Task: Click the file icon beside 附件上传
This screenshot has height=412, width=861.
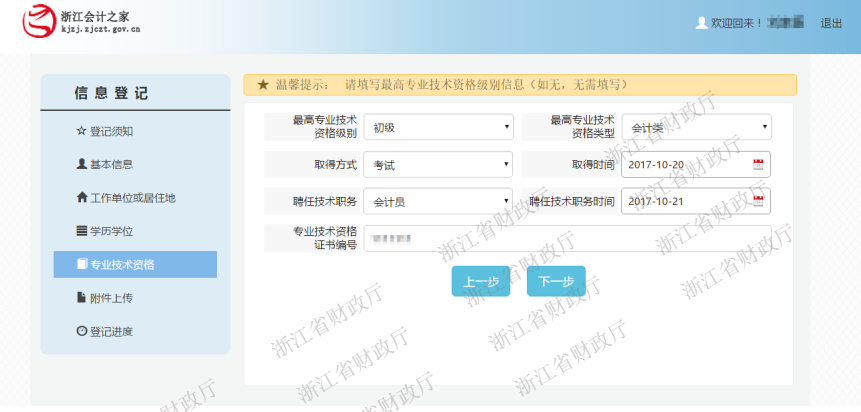Action: (82, 298)
